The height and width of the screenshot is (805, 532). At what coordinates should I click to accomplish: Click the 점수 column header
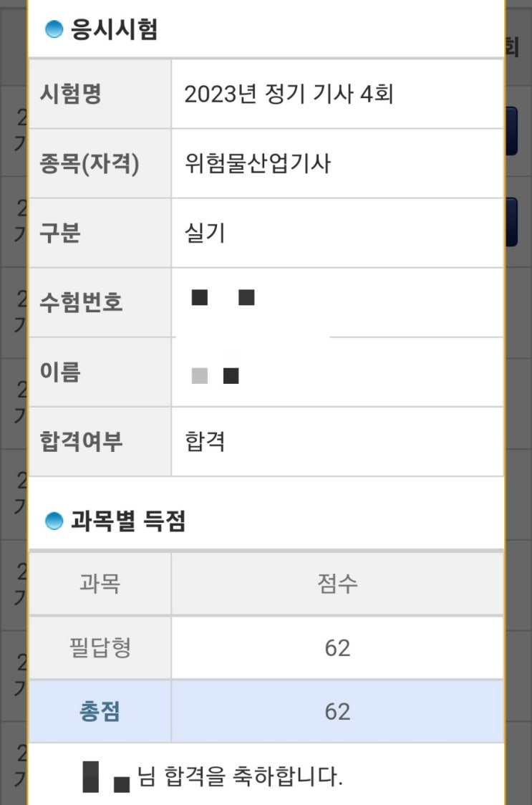(337, 584)
